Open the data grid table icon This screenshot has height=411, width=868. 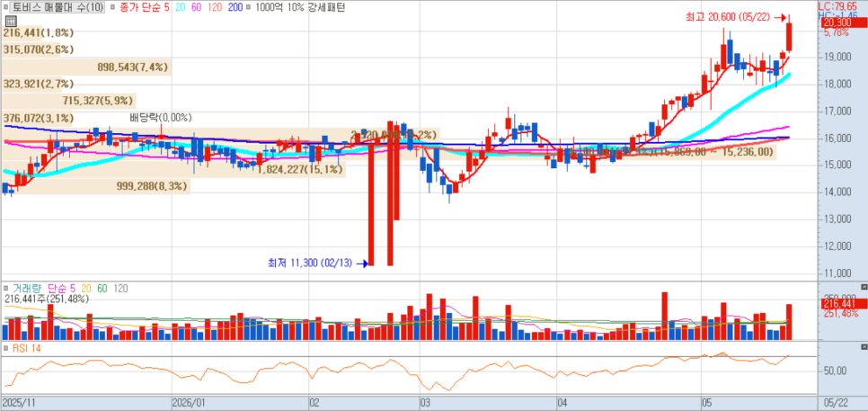(10, 22)
